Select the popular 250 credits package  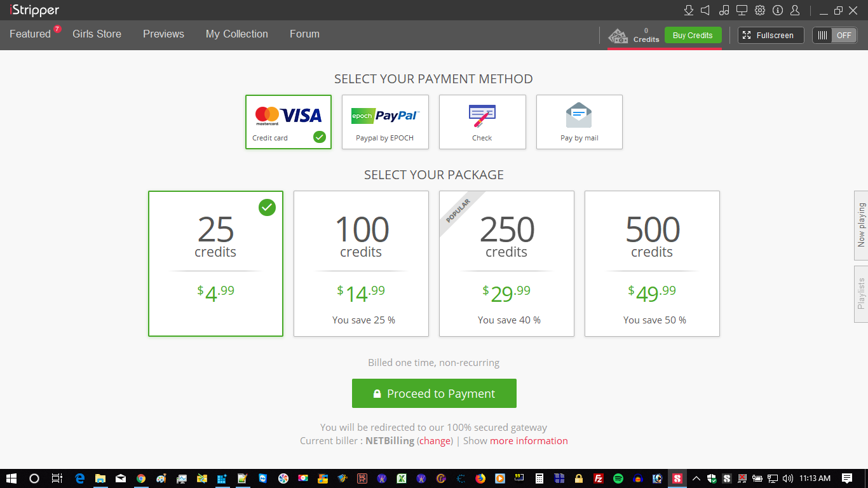point(506,264)
